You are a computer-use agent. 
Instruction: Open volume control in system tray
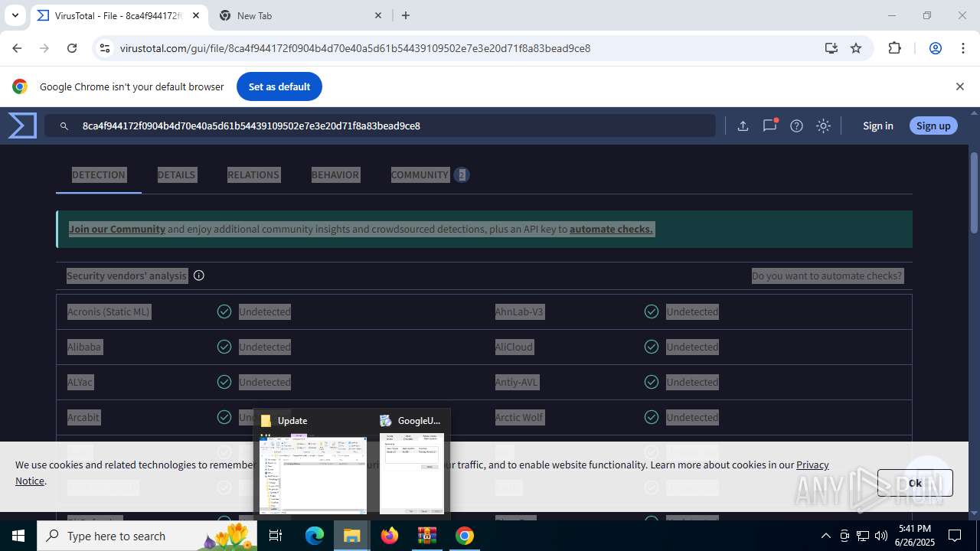tap(881, 536)
